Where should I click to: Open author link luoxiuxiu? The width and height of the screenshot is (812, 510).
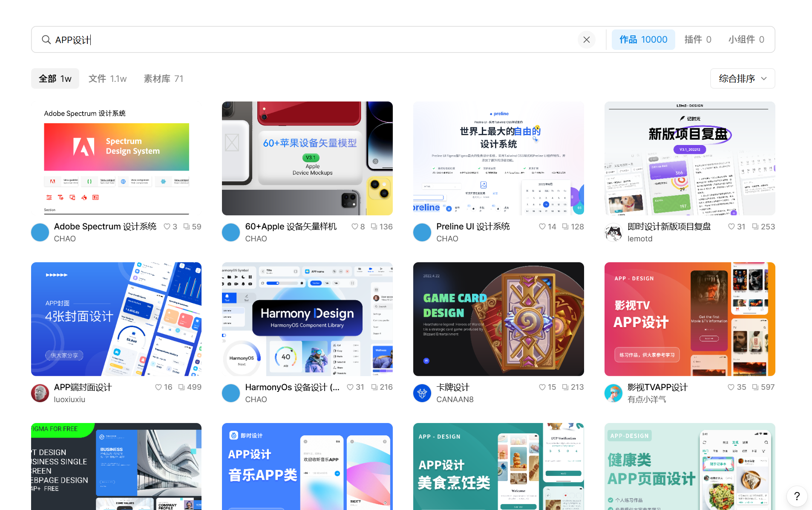[x=69, y=400]
